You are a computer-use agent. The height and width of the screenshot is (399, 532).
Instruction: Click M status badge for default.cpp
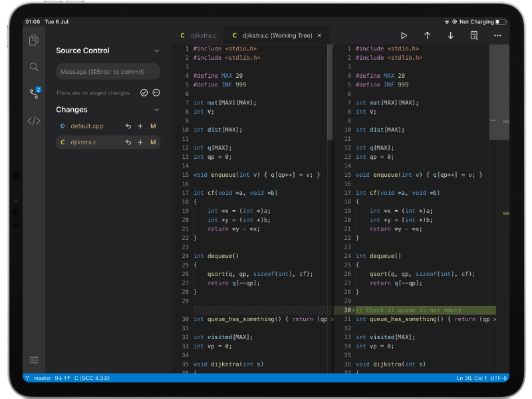pos(153,126)
